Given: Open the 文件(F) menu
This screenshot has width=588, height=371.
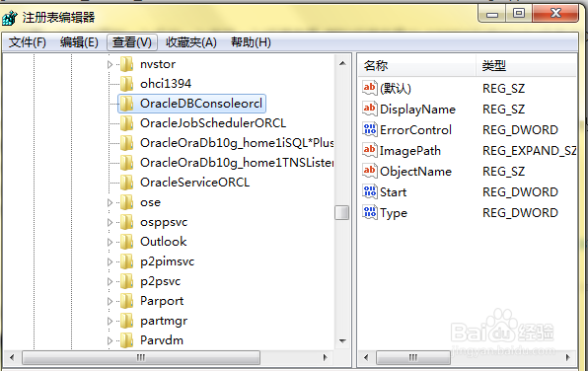Looking at the screenshot, I should 28,42.
